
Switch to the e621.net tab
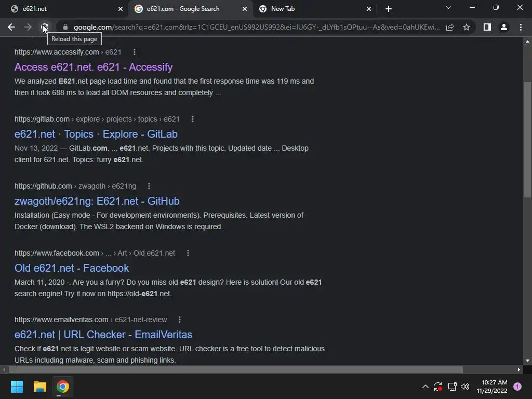tap(64, 9)
